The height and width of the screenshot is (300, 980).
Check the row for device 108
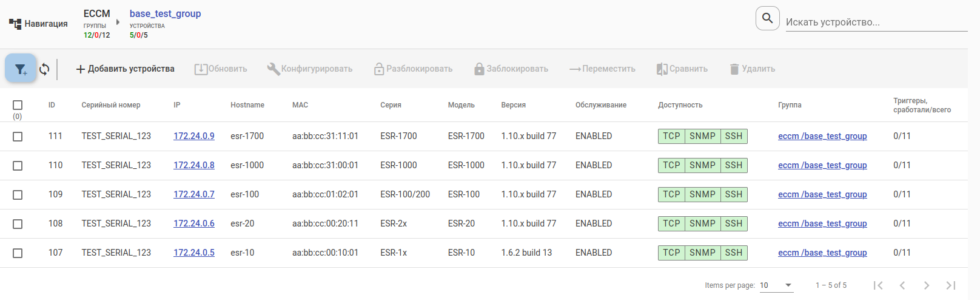click(x=18, y=224)
